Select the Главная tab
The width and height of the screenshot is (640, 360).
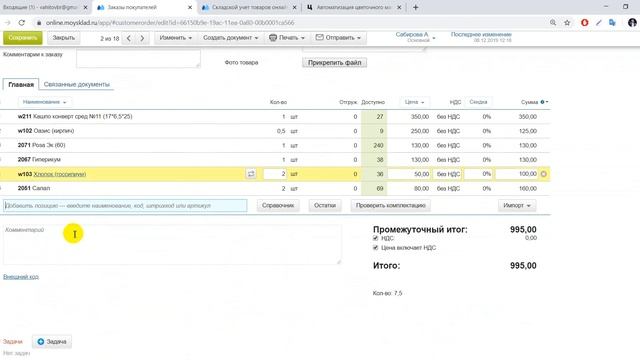tap(21, 84)
